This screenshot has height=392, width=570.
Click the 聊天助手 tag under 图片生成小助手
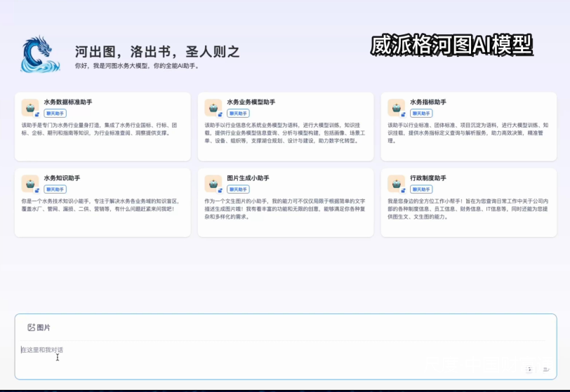[238, 189]
